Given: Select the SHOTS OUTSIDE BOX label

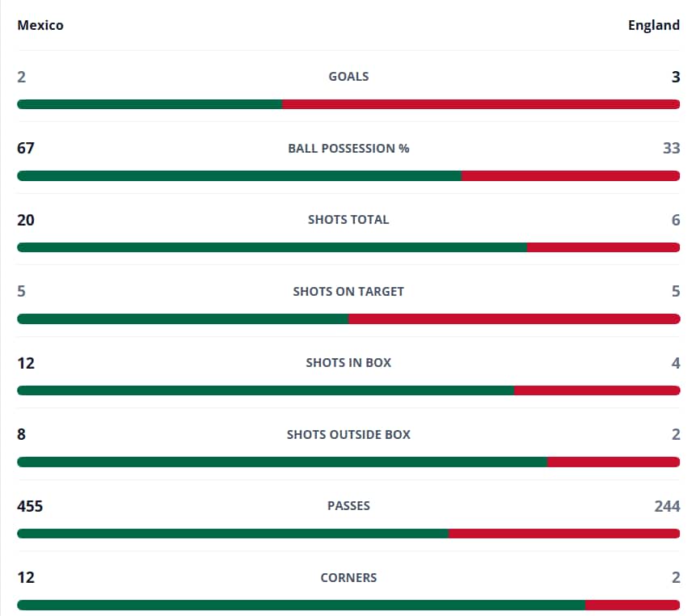Looking at the screenshot, I should (x=348, y=434).
